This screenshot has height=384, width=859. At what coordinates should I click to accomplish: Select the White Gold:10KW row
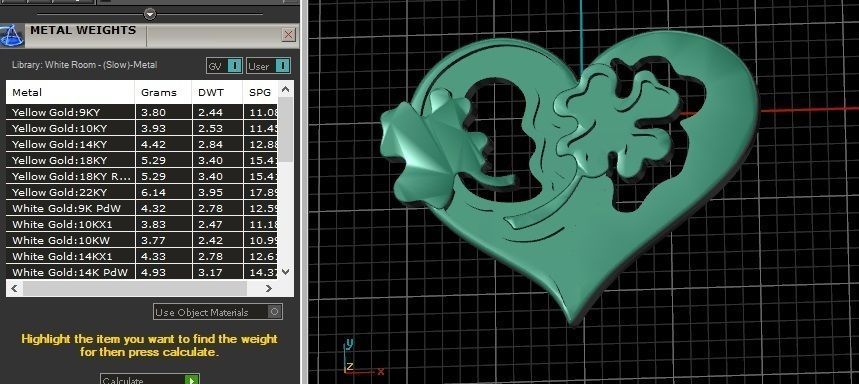click(x=142, y=240)
